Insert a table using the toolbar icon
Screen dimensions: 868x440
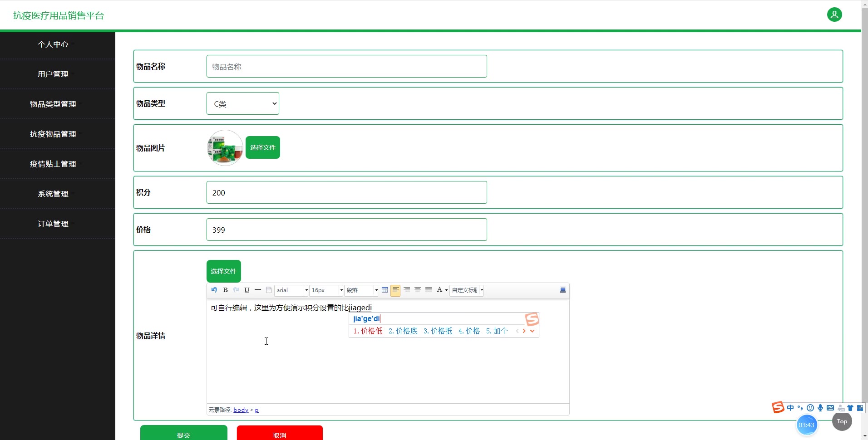[385, 290]
